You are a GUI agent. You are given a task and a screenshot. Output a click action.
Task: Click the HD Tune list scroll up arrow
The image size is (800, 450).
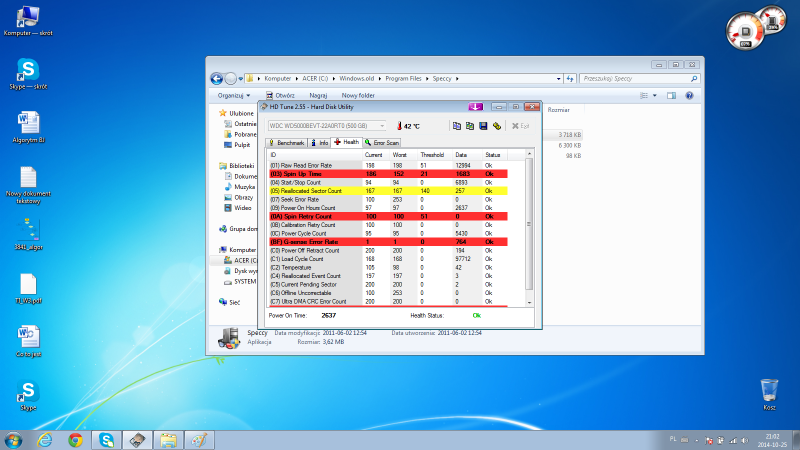[529, 154]
